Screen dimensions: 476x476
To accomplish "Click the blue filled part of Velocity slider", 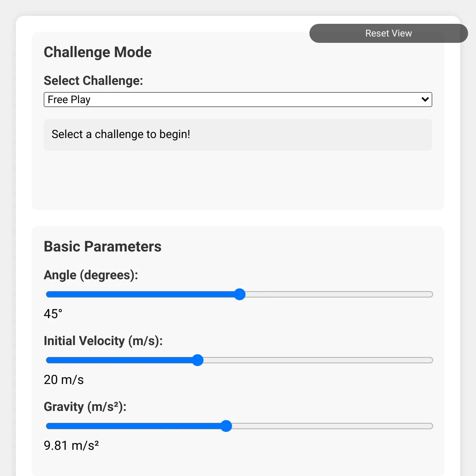I will 119,360.
